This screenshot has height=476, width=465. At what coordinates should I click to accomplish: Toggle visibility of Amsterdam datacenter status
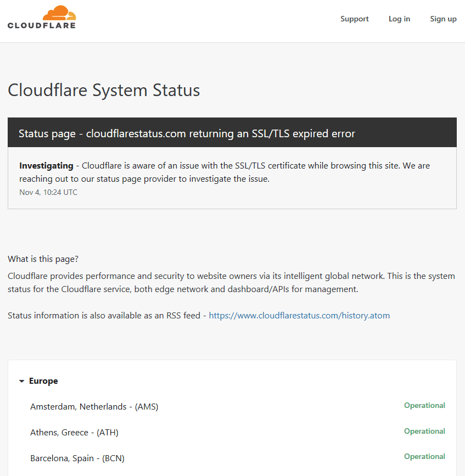94,406
